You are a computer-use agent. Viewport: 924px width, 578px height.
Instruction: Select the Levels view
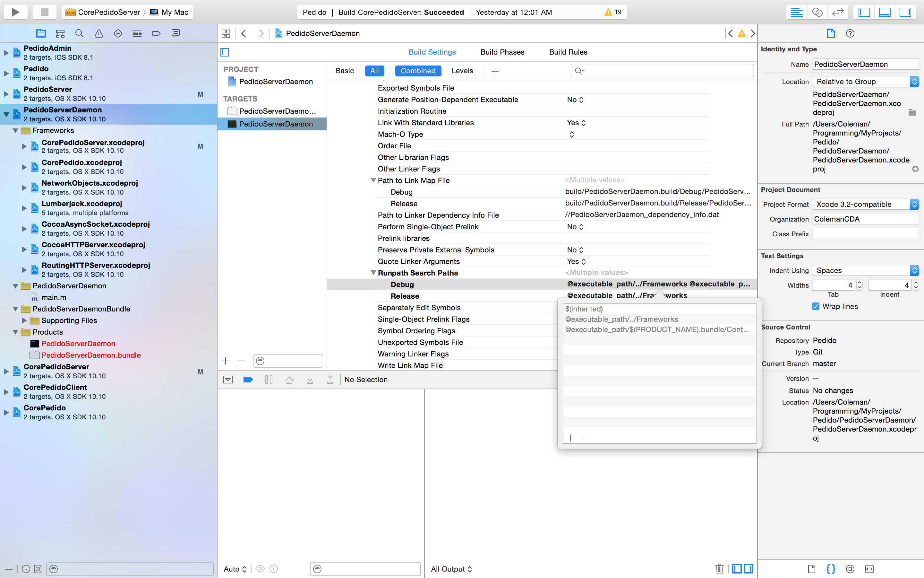click(x=462, y=71)
